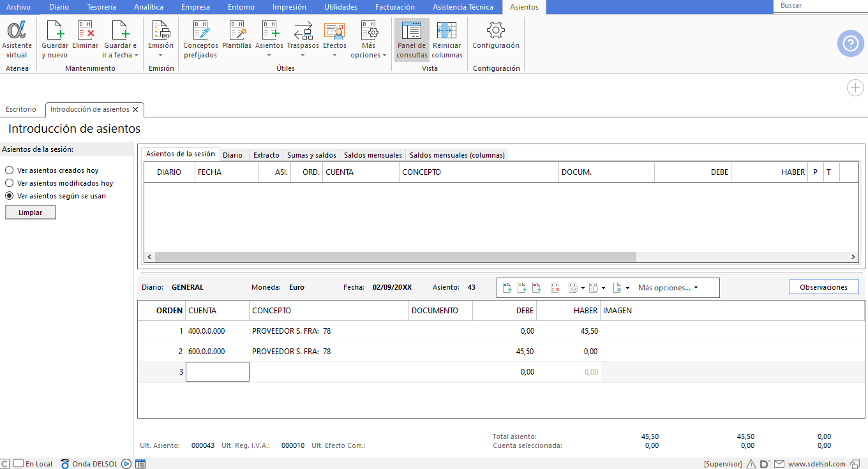Open Más opciones... dropdown in entry toolbar

[x=668, y=288]
